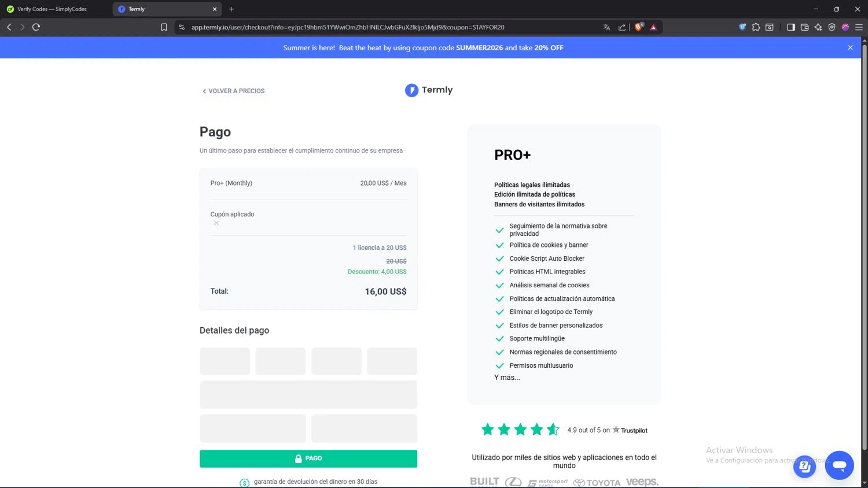Image resolution: width=868 pixels, height=488 pixels.
Task: Click the Trustpilot rating link
Action: pos(607,430)
